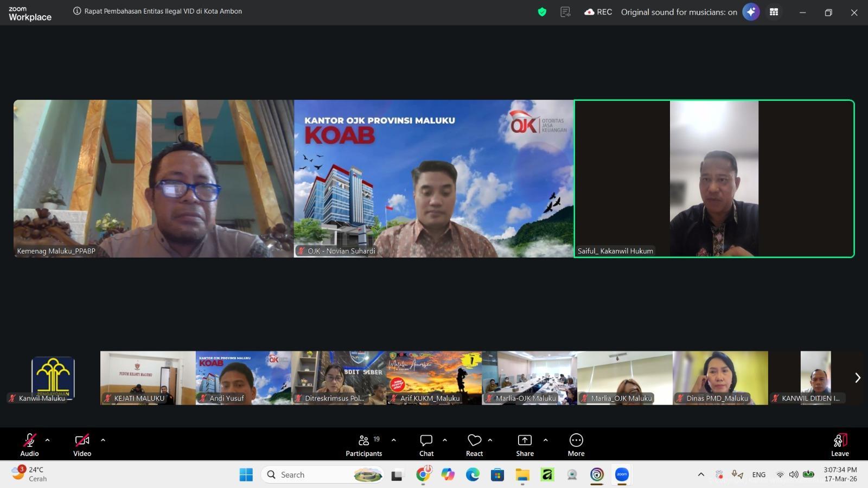Turn on camera with Video button
Image resolution: width=868 pixels, height=488 pixels.
(x=82, y=445)
